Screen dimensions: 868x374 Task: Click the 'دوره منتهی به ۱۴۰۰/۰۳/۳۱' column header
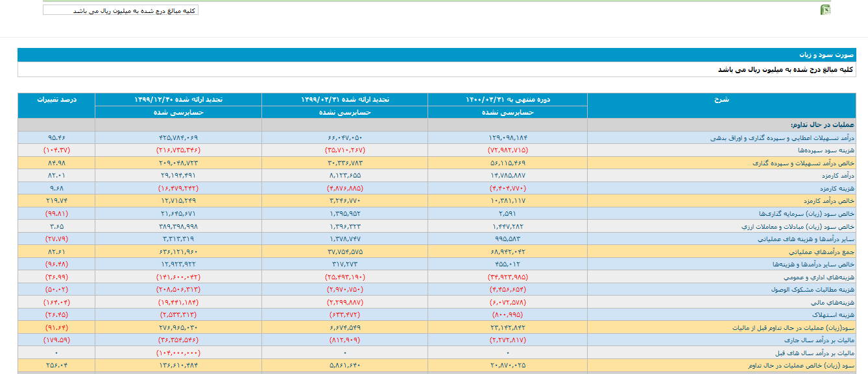point(507,100)
